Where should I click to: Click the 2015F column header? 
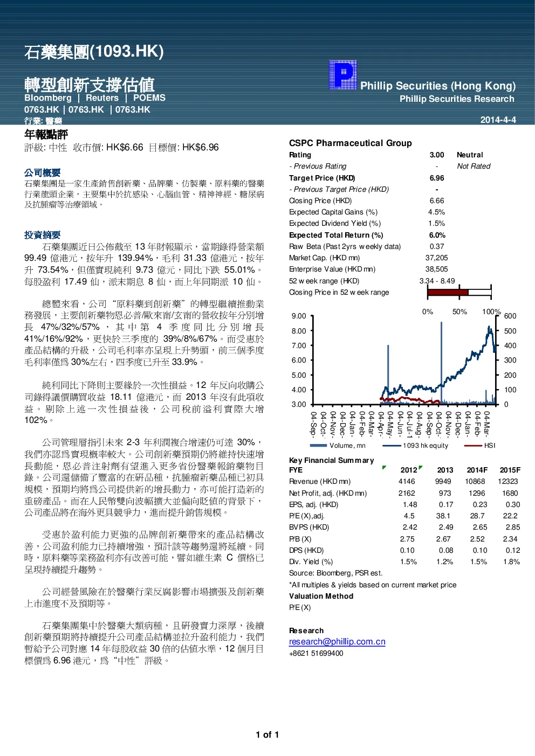click(x=510, y=470)
